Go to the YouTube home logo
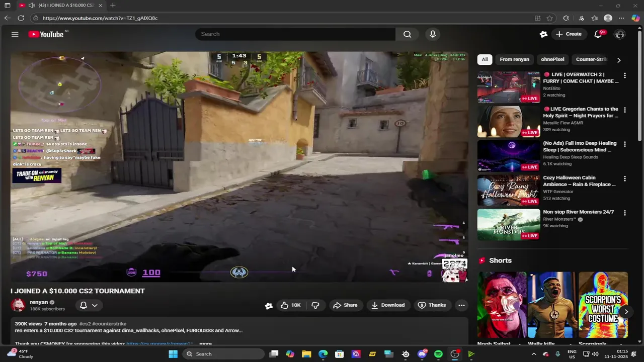 click(x=46, y=34)
